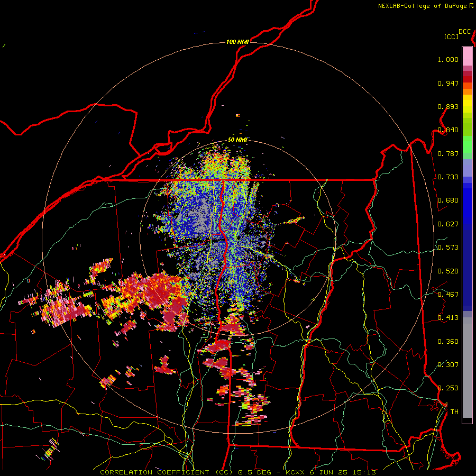Click the 0.627 scale value

pyautogui.click(x=448, y=224)
